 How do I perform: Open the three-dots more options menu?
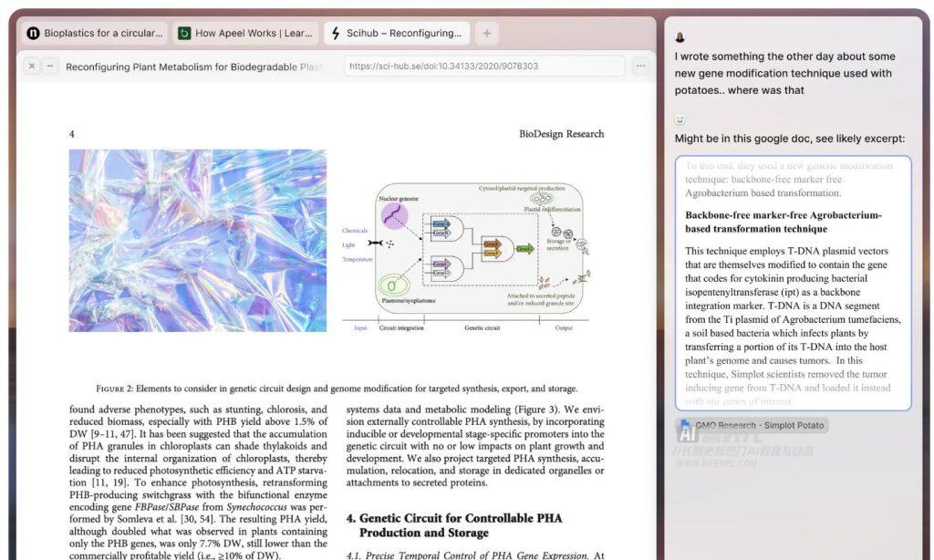tap(640, 67)
